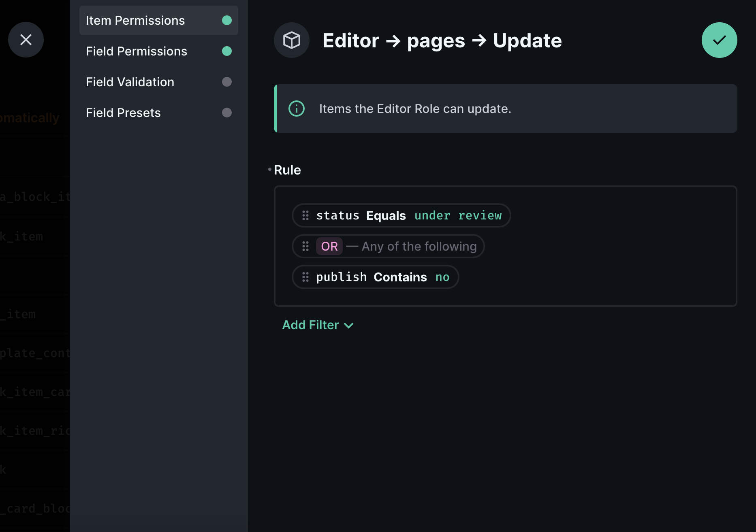This screenshot has width=756, height=532.
Task: Switch to the Field Permissions tab
Action: point(159,51)
